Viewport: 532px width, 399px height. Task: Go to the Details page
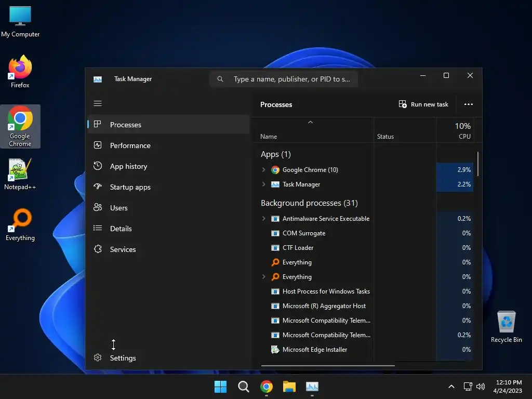pos(169,229)
